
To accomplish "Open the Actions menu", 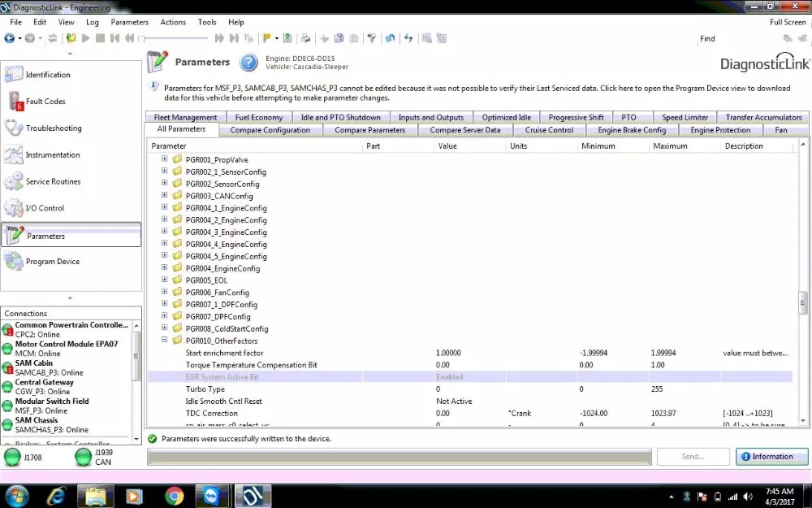I will pos(173,23).
